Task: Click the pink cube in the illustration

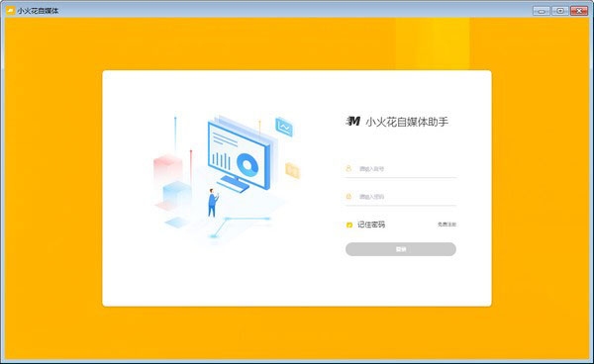Action: [x=168, y=169]
